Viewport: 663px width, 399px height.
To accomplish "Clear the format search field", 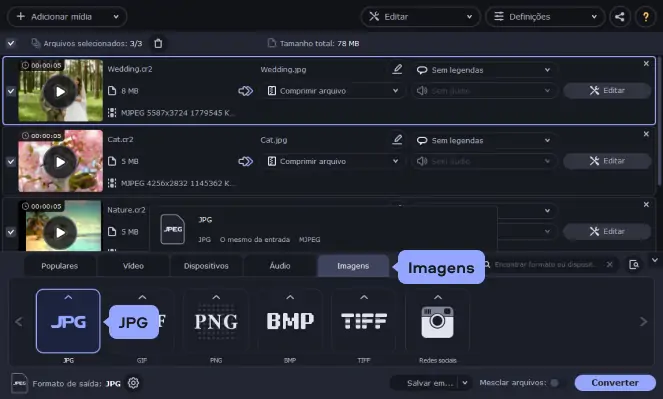I will pyautogui.click(x=610, y=265).
